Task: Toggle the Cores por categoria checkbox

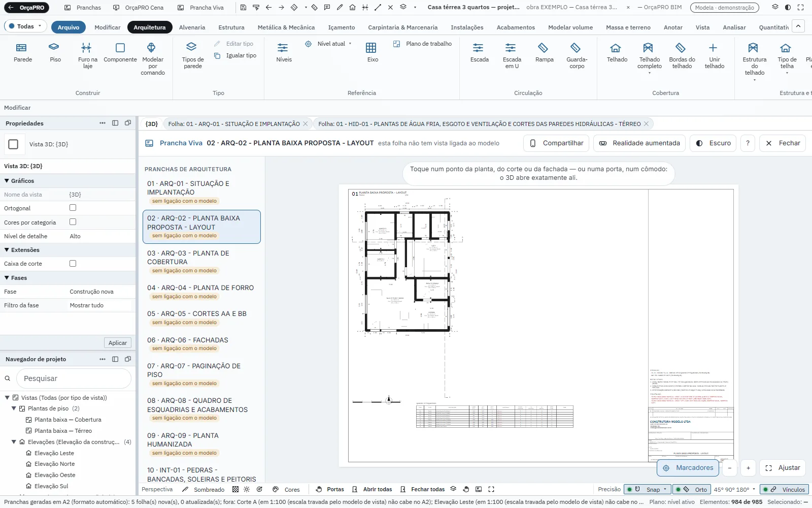Action: click(73, 222)
